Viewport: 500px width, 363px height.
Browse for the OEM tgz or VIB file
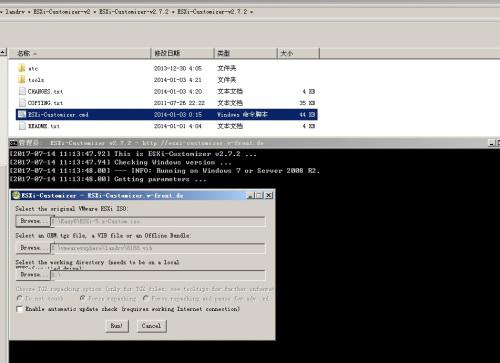32,248
